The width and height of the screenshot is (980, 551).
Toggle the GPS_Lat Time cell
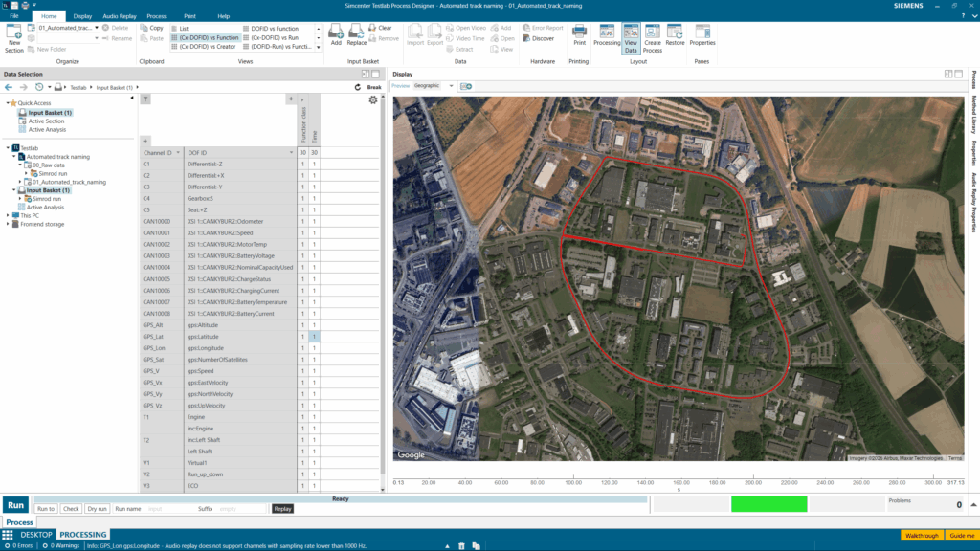[x=314, y=337]
